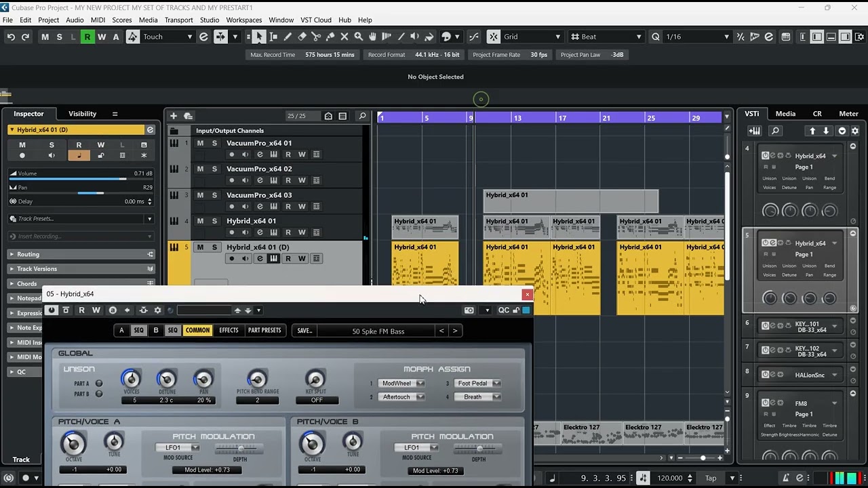Select the COMMON page button in Hybrid

(197, 331)
